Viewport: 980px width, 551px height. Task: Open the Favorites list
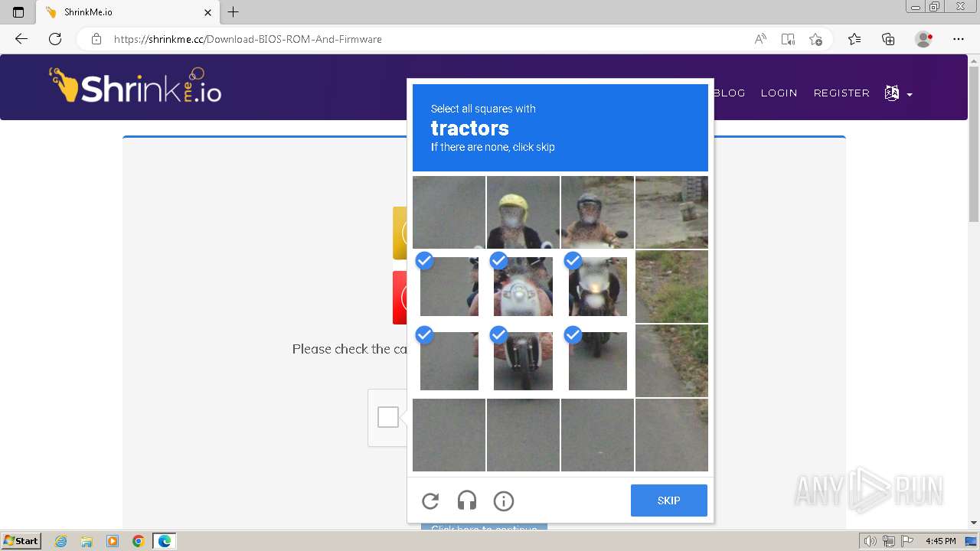(854, 39)
